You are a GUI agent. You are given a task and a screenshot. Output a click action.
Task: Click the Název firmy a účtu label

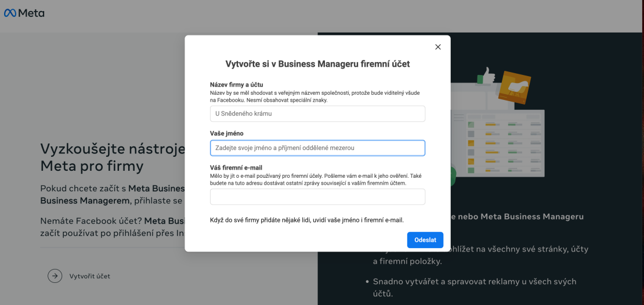click(x=237, y=85)
